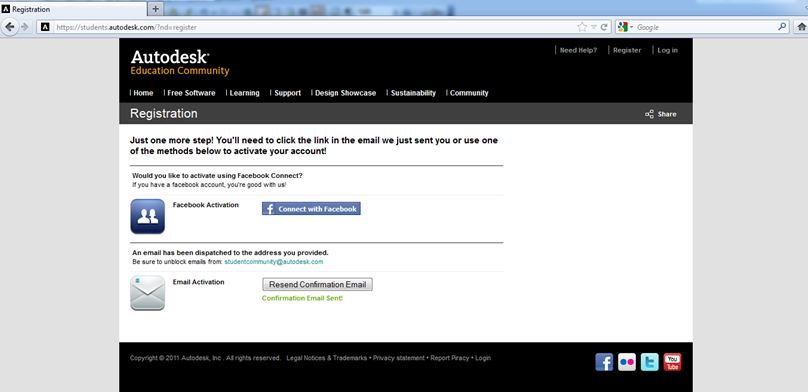Screen dimensions: 808x392
Task: Click the Share icon in Registration bar
Action: click(x=649, y=114)
